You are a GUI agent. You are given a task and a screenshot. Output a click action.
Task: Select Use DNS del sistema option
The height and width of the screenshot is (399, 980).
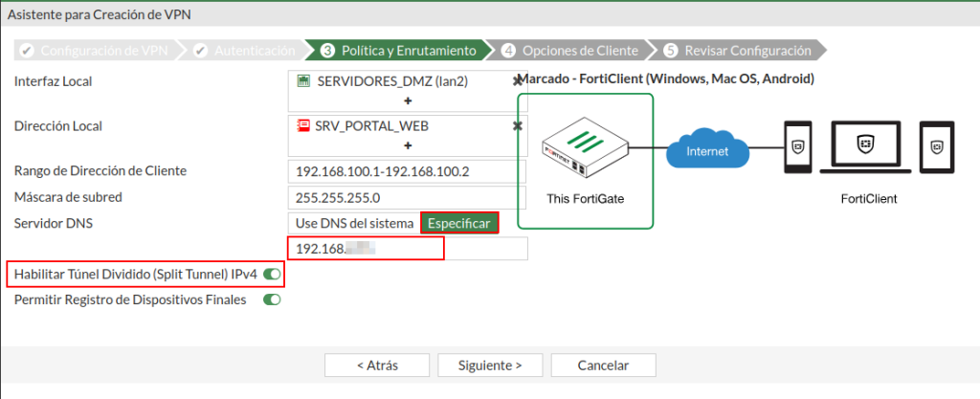click(x=353, y=223)
